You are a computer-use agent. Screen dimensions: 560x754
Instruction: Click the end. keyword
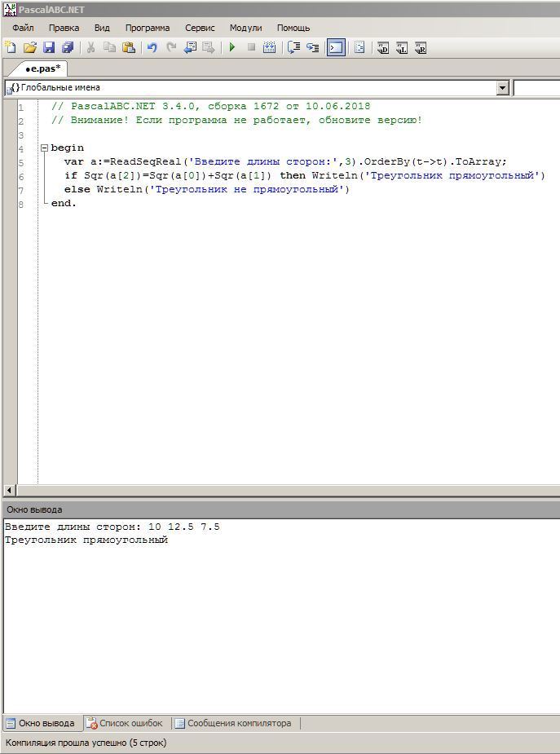pos(64,204)
